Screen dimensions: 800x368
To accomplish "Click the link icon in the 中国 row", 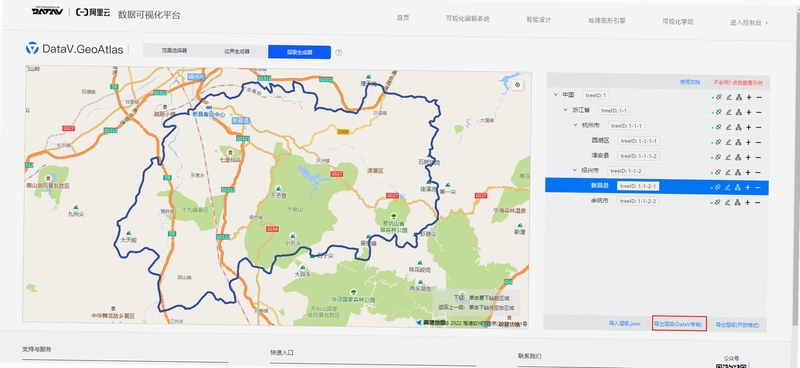I will [x=718, y=97].
